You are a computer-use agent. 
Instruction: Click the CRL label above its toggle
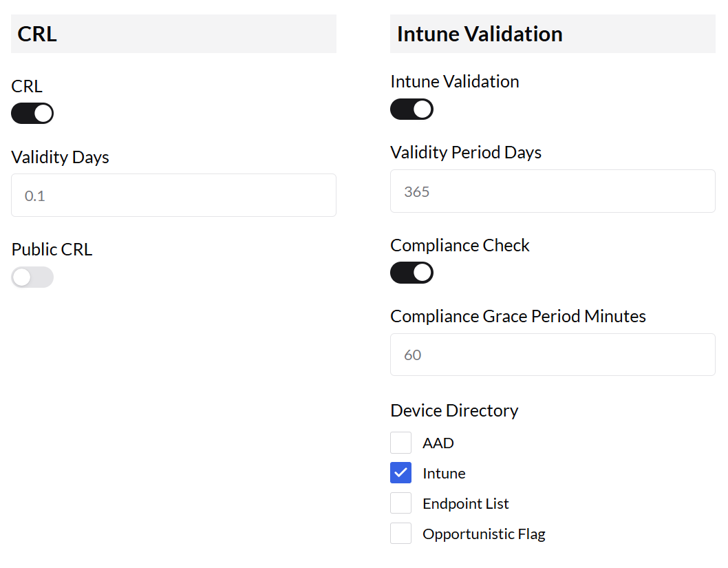coord(27,86)
